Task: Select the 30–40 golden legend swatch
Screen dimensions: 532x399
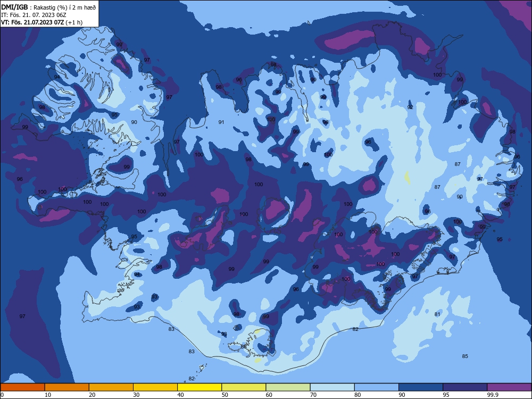Action: click(155, 387)
